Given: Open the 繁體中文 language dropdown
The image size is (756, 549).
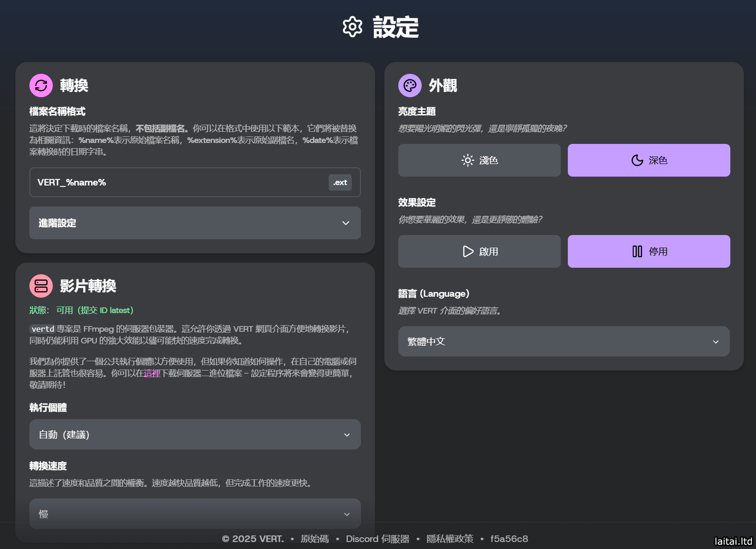Looking at the screenshot, I should point(564,342).
